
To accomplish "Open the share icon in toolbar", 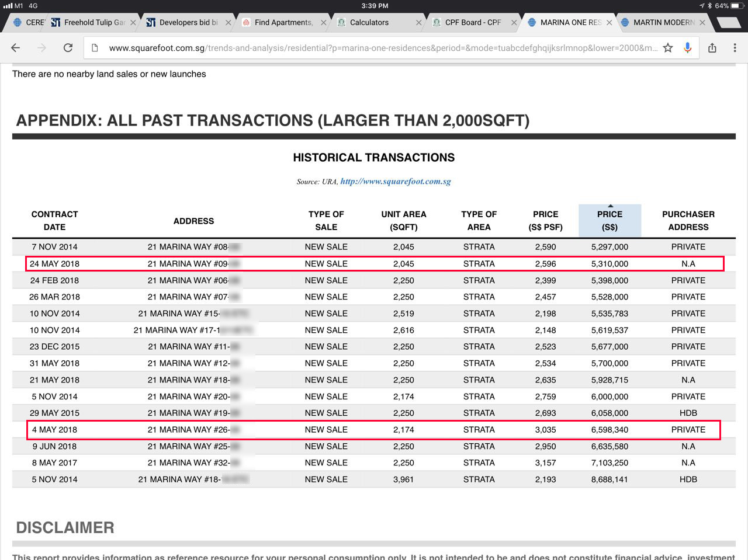I will click(712, 48).
